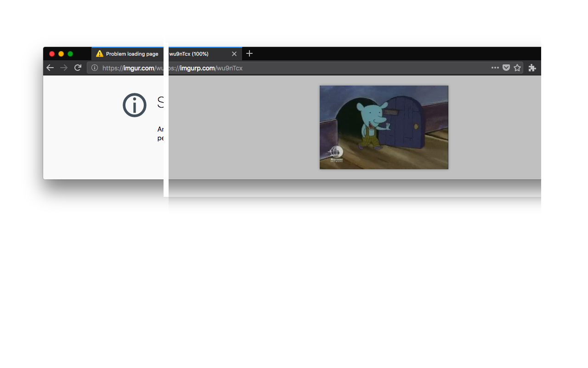Viewport: 588px width, 368px height.
Task: Maximize window with green button
Action: click(70, 54)
